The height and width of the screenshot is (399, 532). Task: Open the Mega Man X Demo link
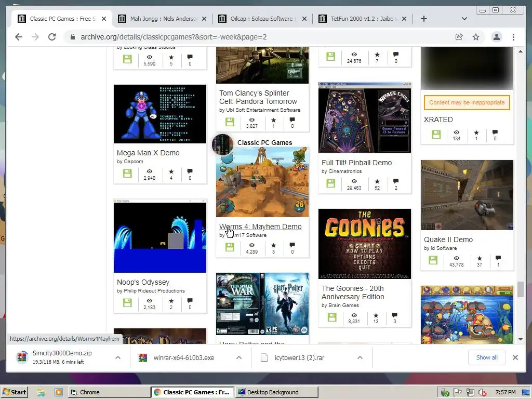[148, 153]
